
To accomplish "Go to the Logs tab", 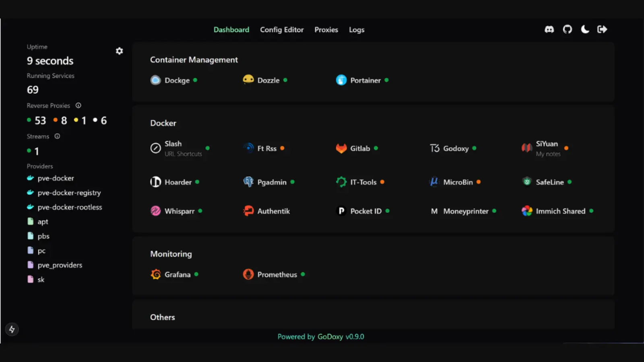I will (x=356, y=30).
